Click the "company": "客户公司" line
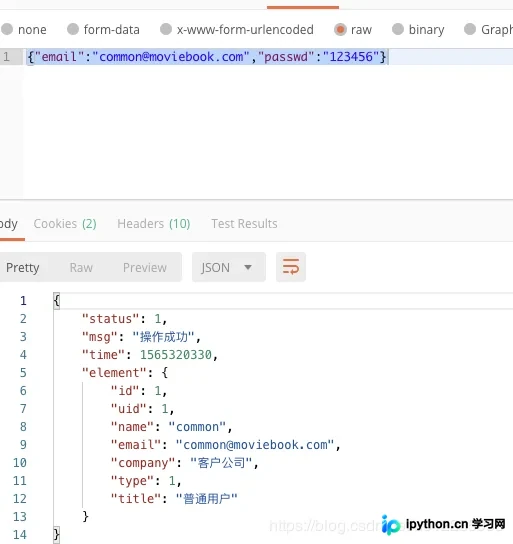The image size is (513, 544). (185, 463)
